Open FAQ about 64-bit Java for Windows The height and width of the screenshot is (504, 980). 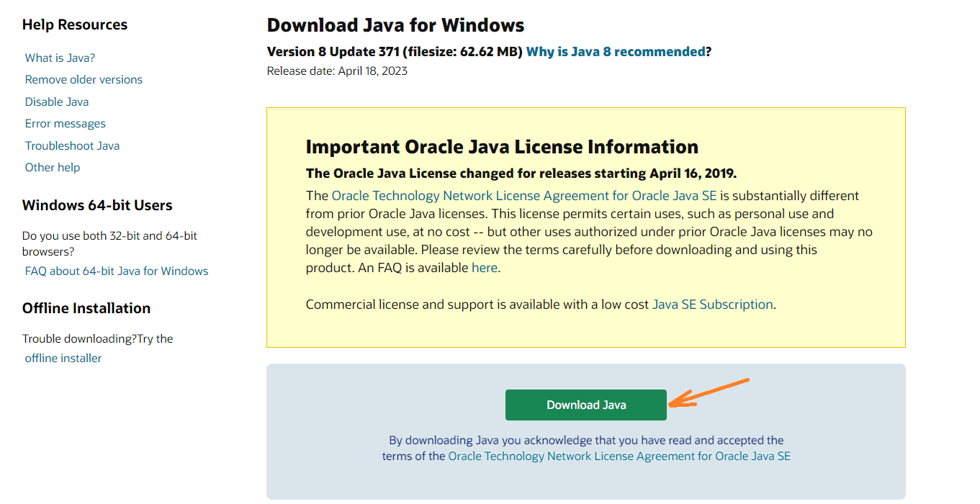[117, 271]
